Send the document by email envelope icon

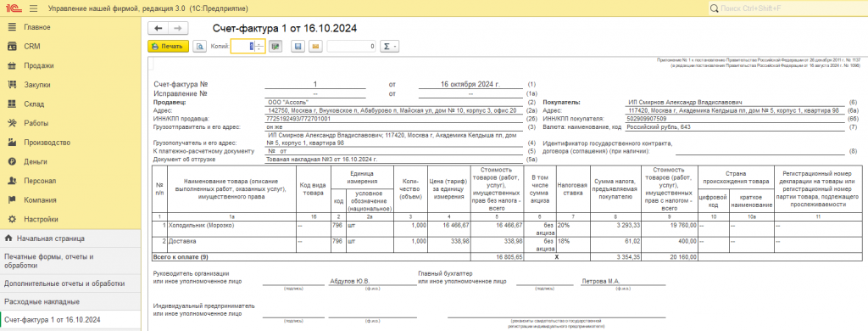pyautogui.click(x=315, y=47)
